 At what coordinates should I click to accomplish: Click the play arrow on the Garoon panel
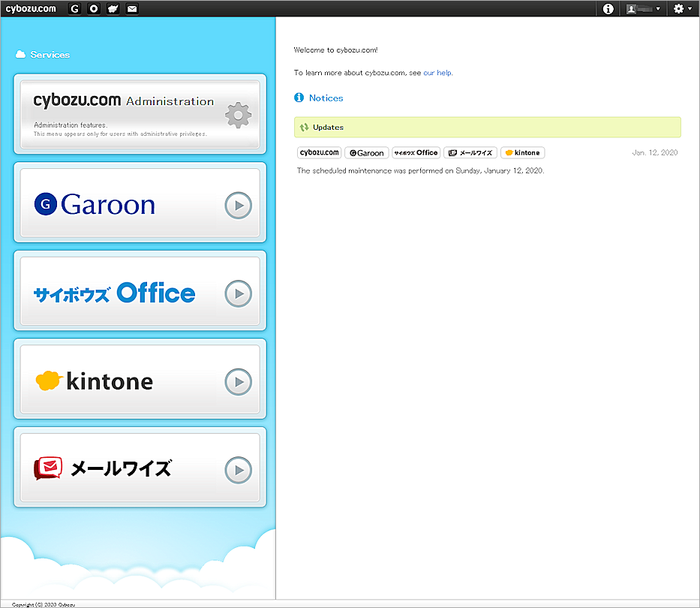point(238,203)
